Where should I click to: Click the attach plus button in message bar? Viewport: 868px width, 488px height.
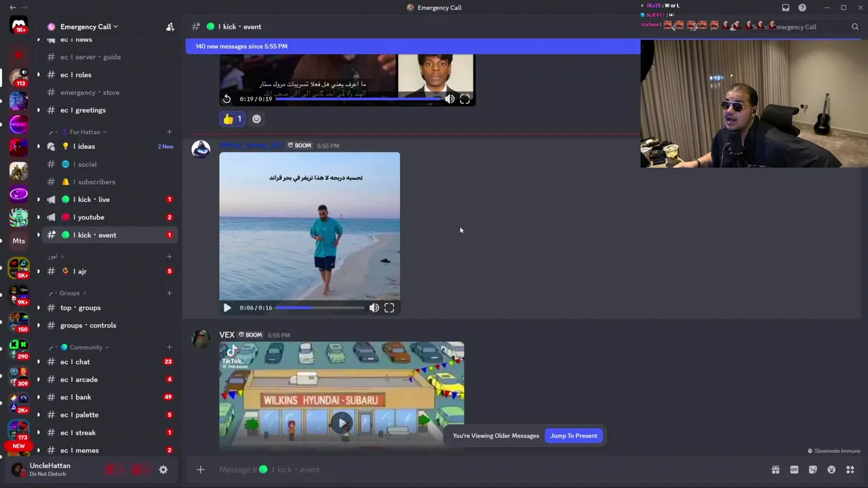[200, 470]
